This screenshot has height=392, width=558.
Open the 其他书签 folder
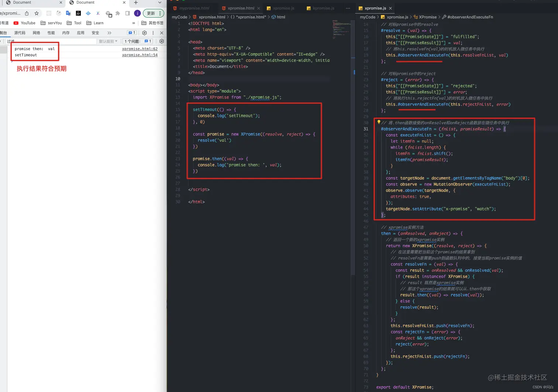152,23
